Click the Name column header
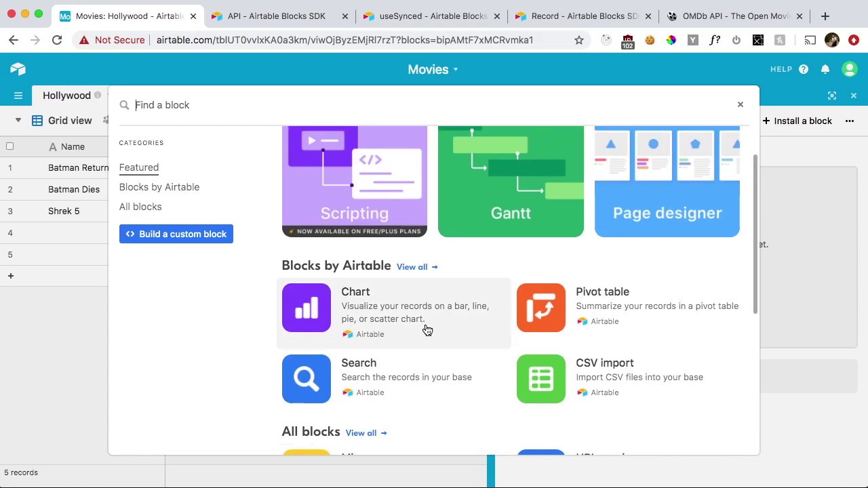Viewport: 868px width, 488px height. (73, 146)
